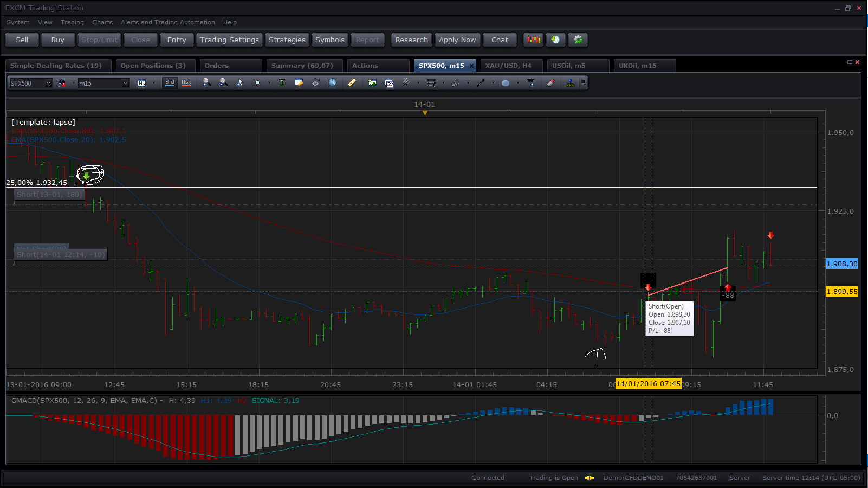Select the fan lines drawing tool
Viewport: 868px width, 488px height.
(456, 82)
